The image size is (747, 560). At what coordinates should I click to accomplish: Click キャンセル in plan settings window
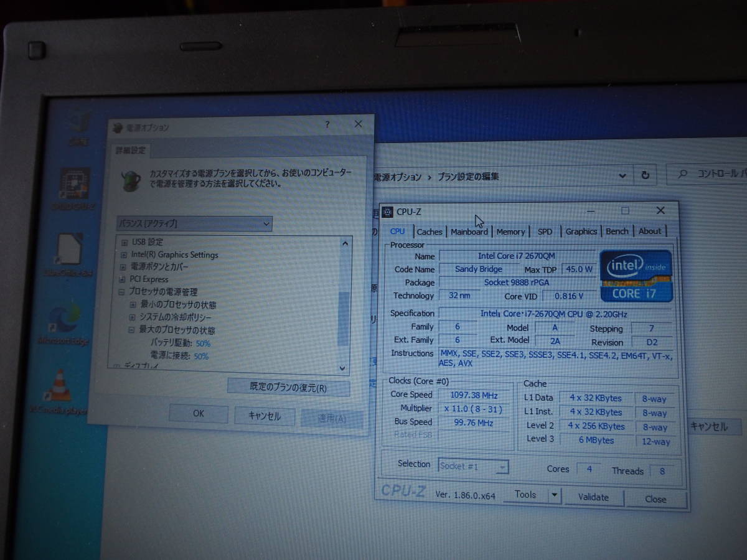pyautogui.click(x=710, y=426)
